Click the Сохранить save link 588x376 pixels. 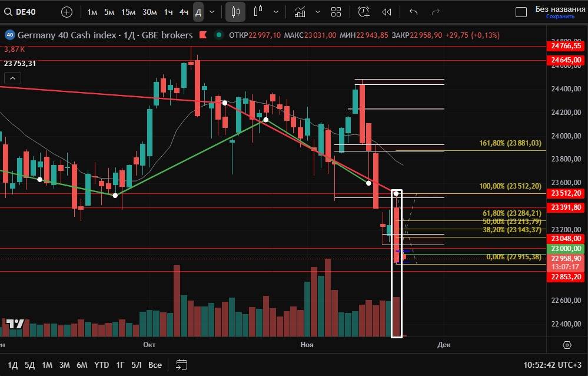click(x=560, y=17)
